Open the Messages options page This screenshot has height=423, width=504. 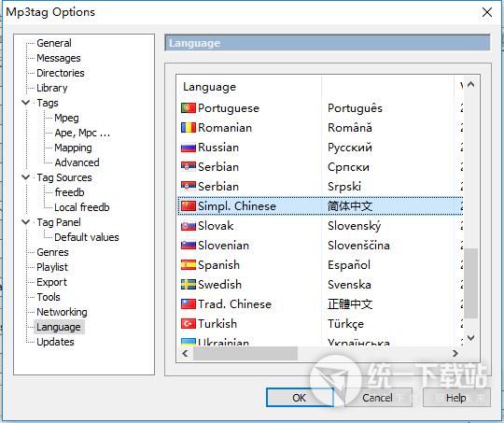tap(59, 58)
